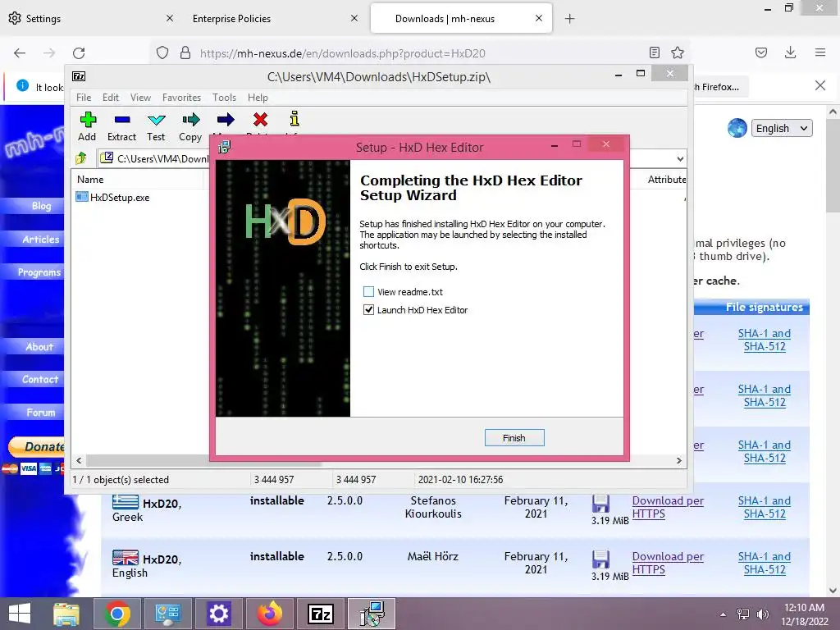Open SHA-1 and SHA-512 link in English row
840x630 pixels.
pos(765,563)
